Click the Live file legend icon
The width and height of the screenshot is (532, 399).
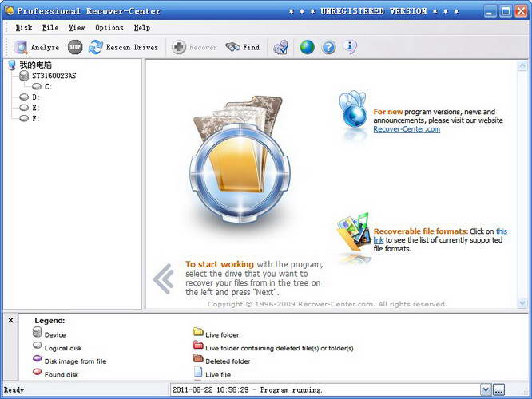(198, 372)
